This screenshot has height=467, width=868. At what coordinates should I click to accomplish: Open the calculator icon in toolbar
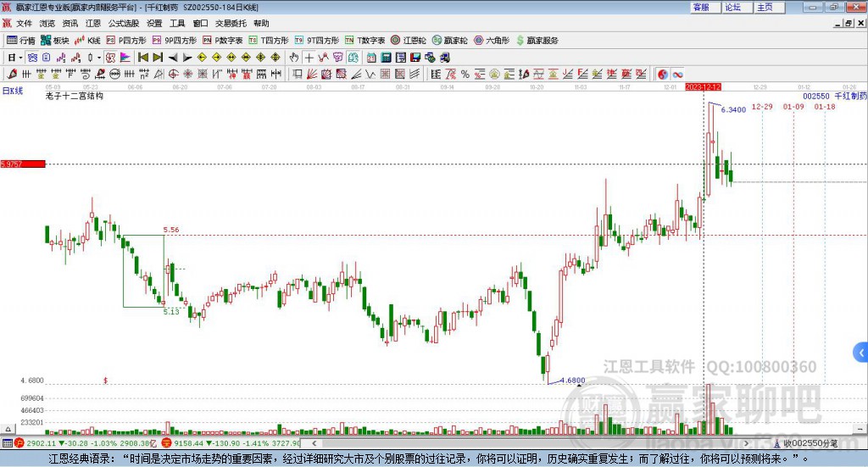coord(386,58)
